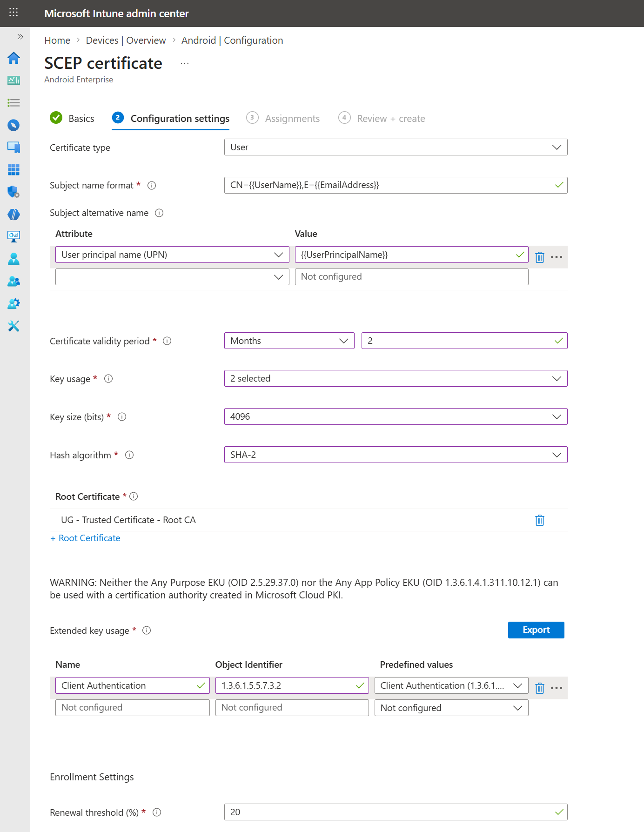Show Key size info icon
The width and height of the screenshot is (644, 832).
(x=122, y=417)
